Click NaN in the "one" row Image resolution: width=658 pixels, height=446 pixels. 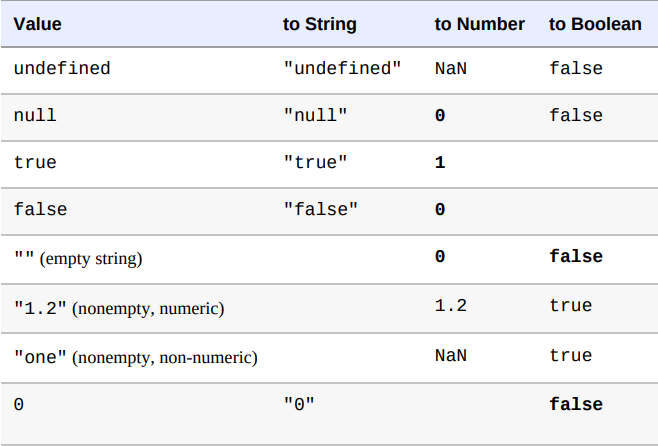click(451, 355)
